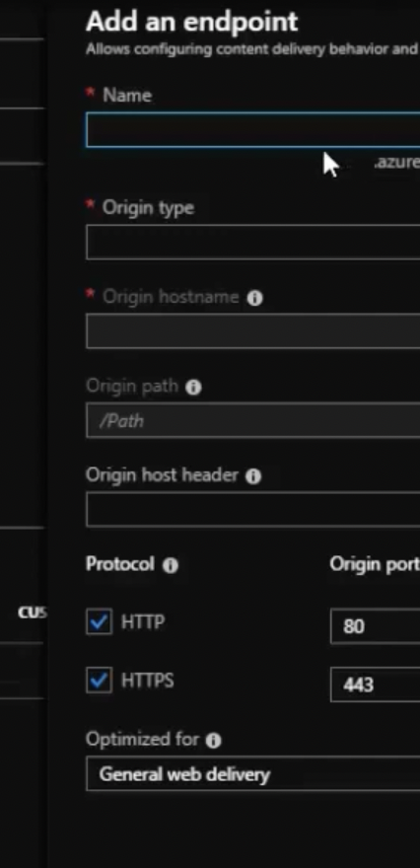Click the Origin path info icon
This screenshot has height=868, width=420.
193,387
